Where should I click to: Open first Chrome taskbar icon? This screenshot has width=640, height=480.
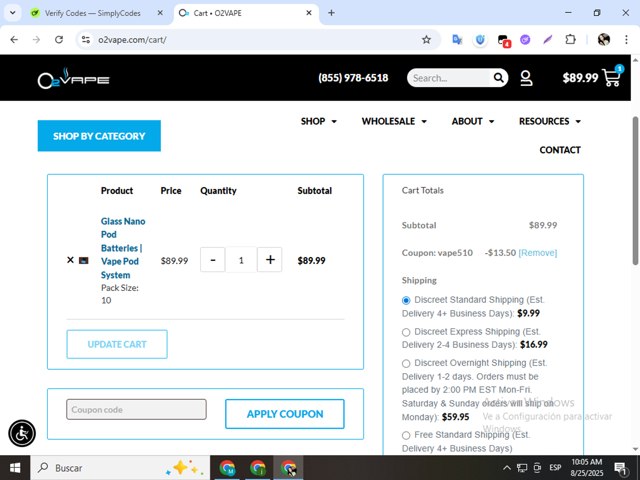(x=227, y=468)
